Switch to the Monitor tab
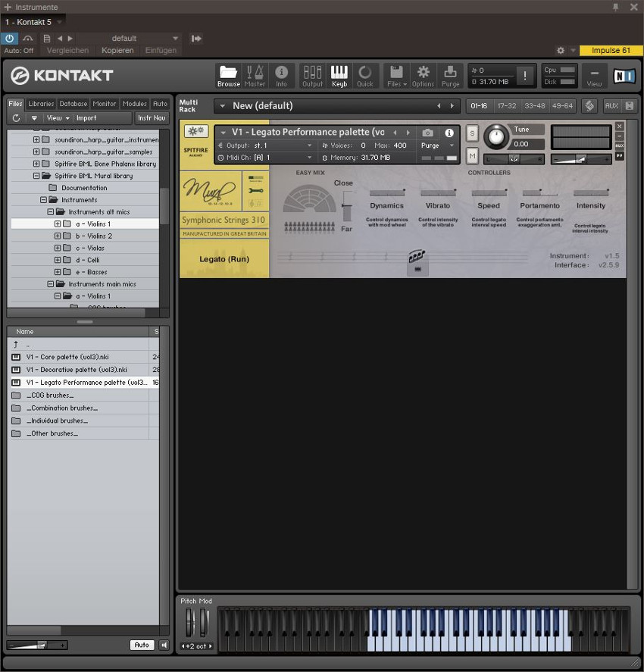This screenshot has width=644, height=672. click(105, 104)
